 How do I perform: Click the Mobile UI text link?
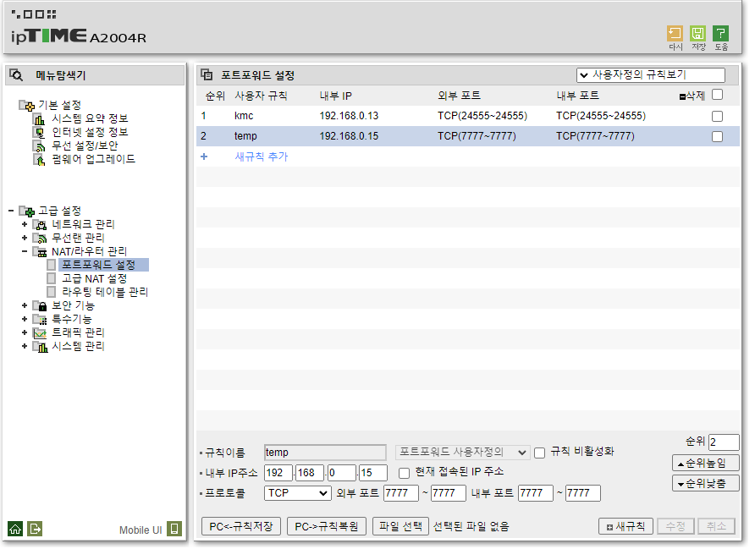click(141, 530)
